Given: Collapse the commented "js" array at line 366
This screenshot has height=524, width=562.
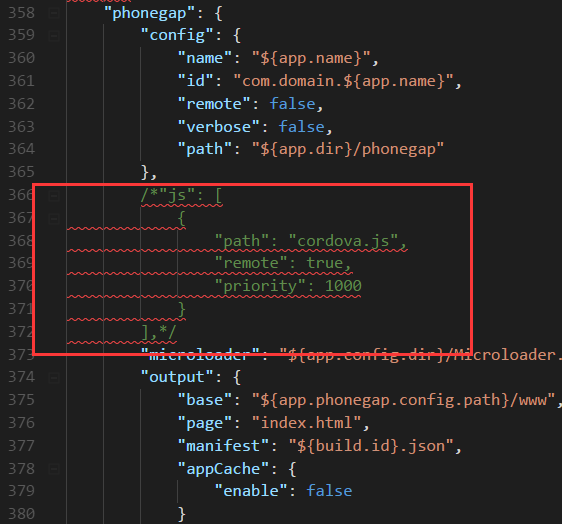Looking at the screenshot, I should pos(54,196).
